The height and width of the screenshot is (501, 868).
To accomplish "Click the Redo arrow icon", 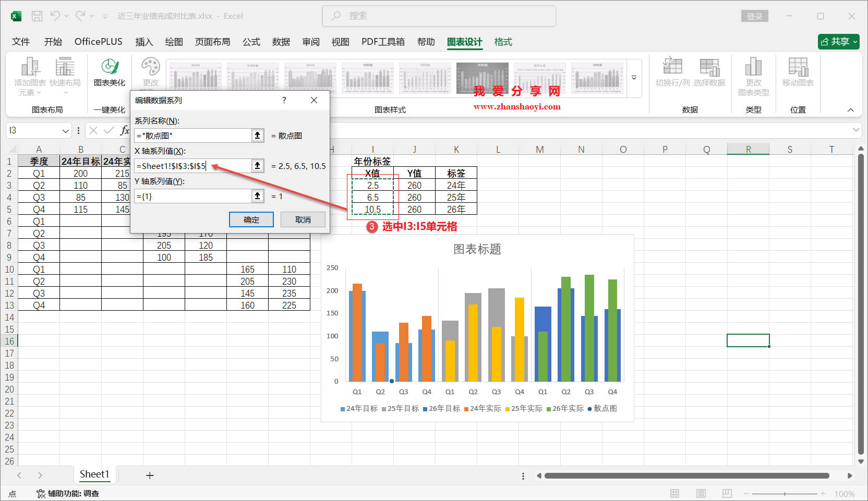I will point(80,16).
